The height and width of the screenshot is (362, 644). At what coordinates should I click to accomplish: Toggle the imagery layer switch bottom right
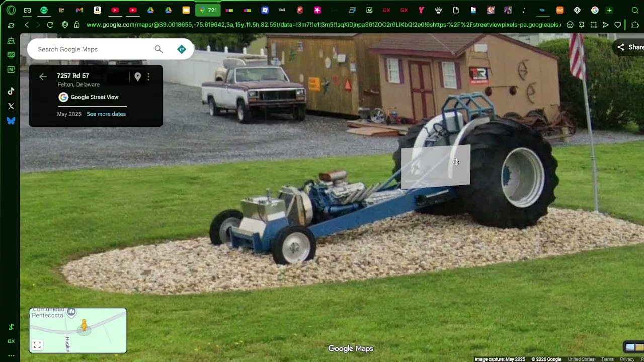coord(634,347)
